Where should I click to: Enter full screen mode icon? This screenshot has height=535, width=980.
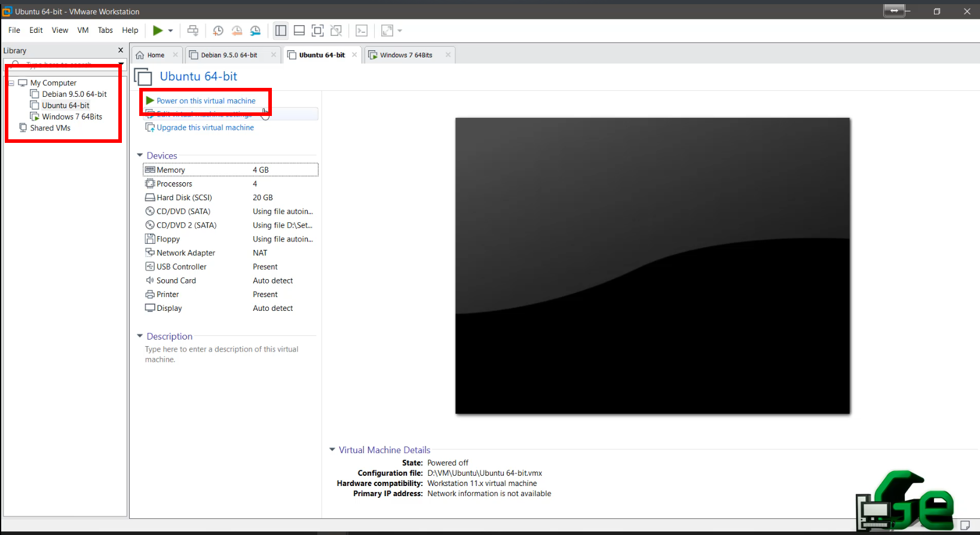[x=318, y=30]
